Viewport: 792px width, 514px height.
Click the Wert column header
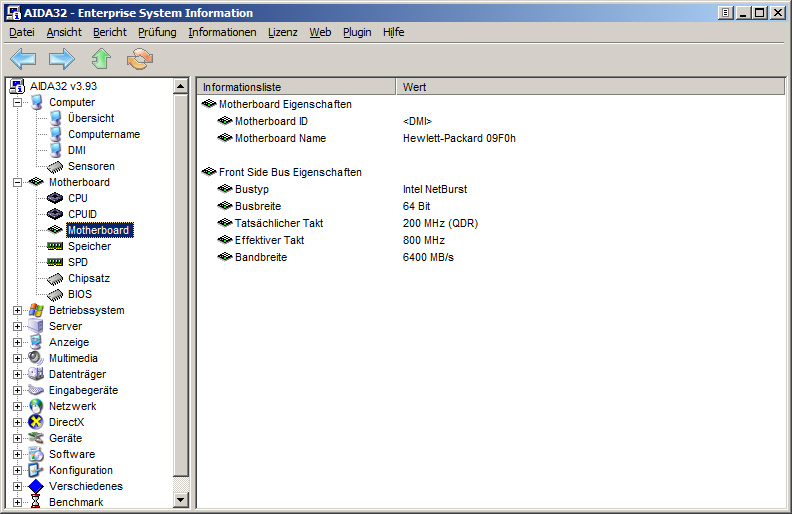(x=590, y=87)
